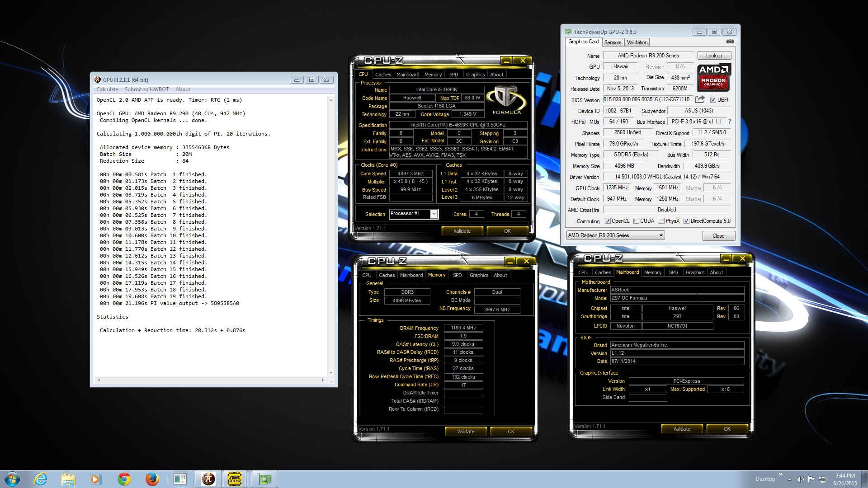The height and width of the screenshot is (488, 868).
Task: Click the GPU-Z title bar app icon
Action: [568, 32]
